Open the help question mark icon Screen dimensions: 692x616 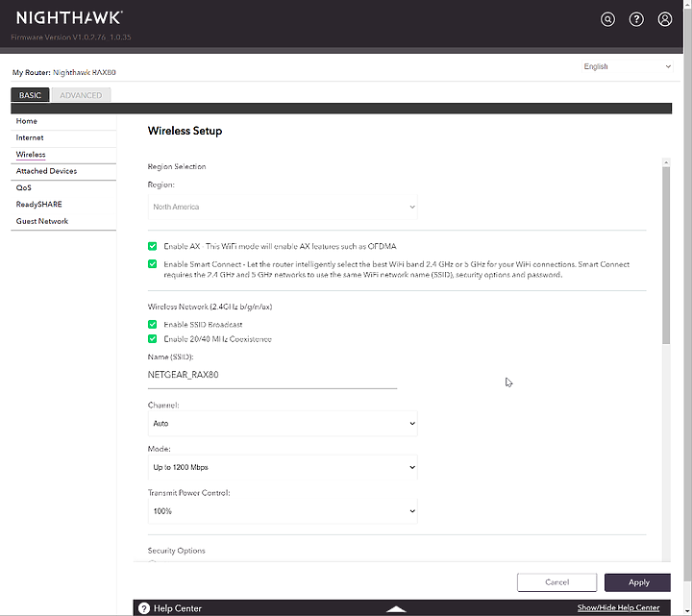pos(636,19)
